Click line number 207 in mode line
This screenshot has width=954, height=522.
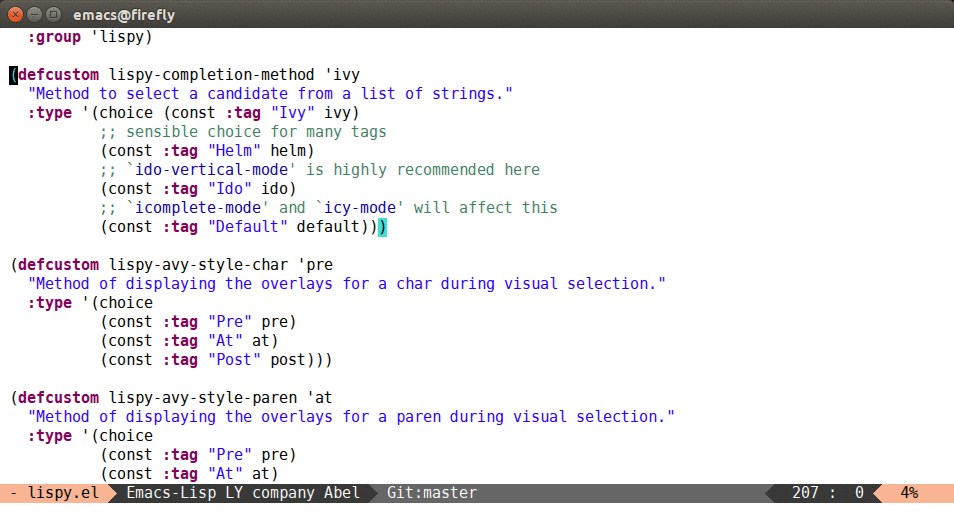tap(805, 493)
